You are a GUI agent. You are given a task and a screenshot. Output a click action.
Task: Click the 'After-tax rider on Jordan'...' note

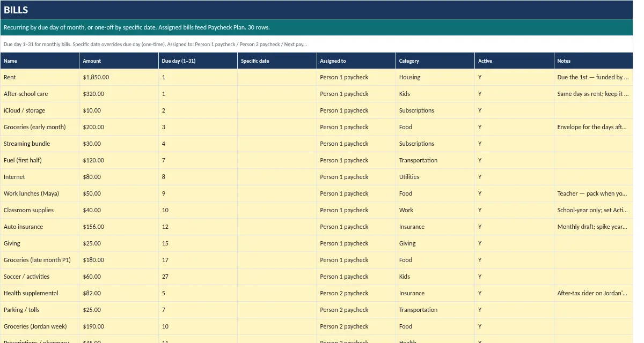click(x=594, y=293)
